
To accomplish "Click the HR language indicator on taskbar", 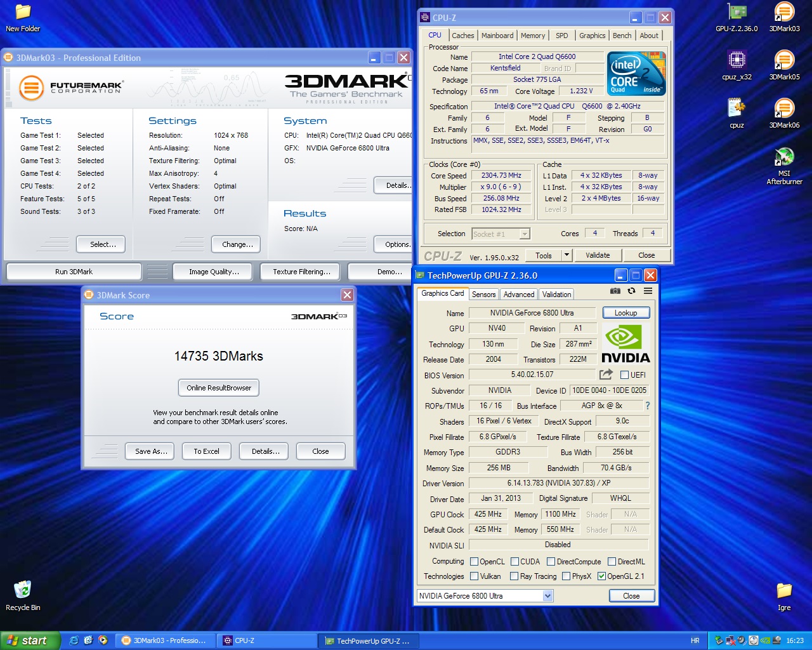I will pyautogui.click(x=695, y=640).
